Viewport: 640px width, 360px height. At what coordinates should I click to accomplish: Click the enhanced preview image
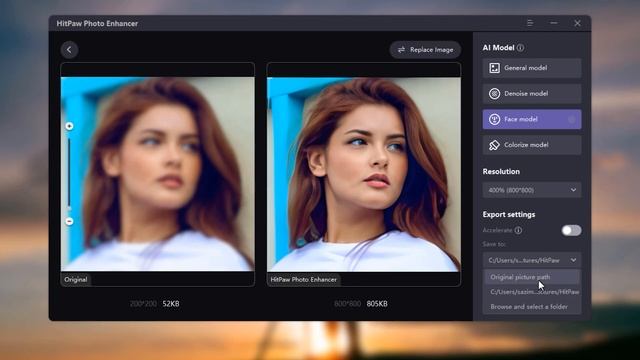coord(364,174)
